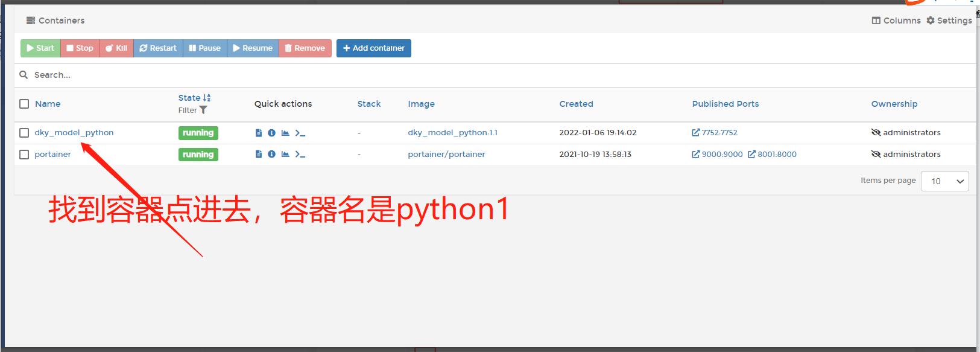Click the Start button

click(40, 48)
